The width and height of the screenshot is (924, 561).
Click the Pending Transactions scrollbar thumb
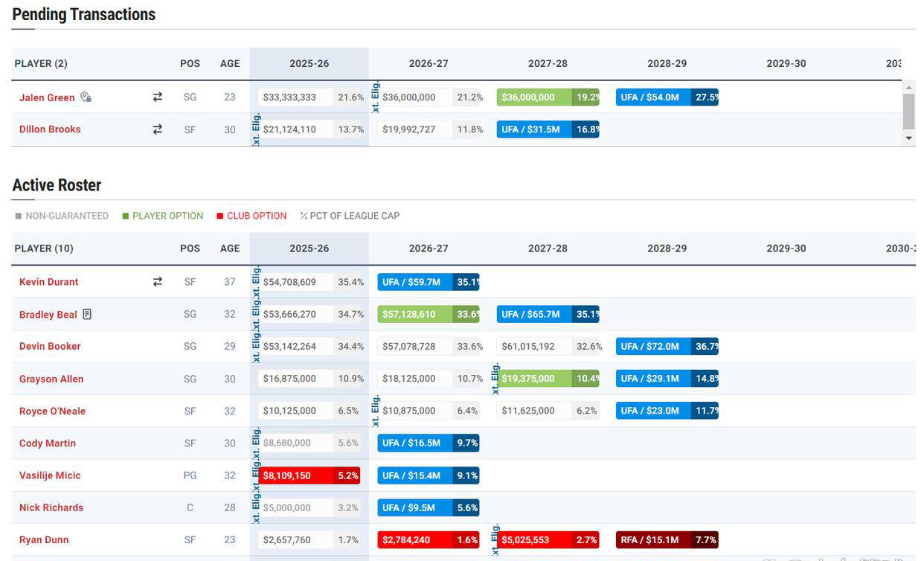point(908,112)
